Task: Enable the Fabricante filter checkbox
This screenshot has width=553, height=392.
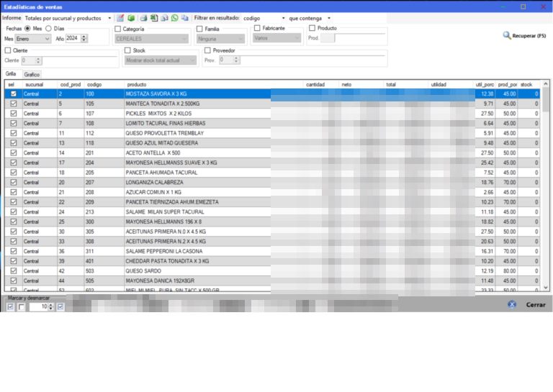Action: (257, 28)
